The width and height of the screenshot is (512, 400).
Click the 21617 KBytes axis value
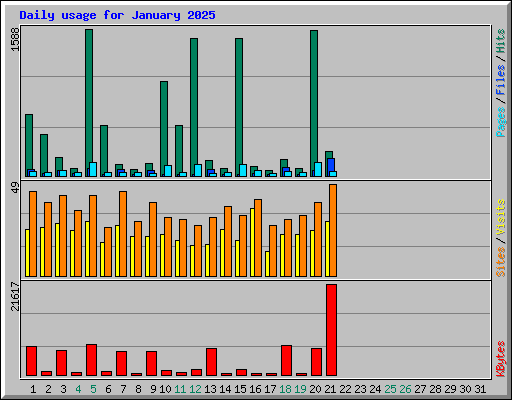pyautogui.click(x=15, y=296)
